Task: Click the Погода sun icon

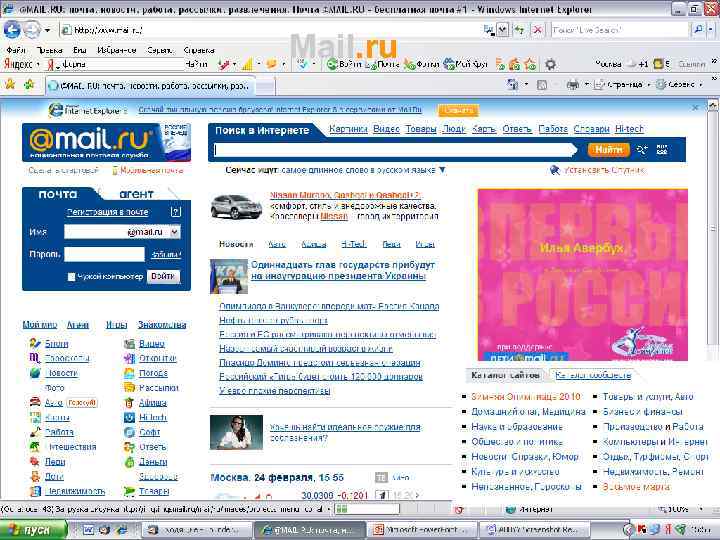Action: tap(129, 373)
